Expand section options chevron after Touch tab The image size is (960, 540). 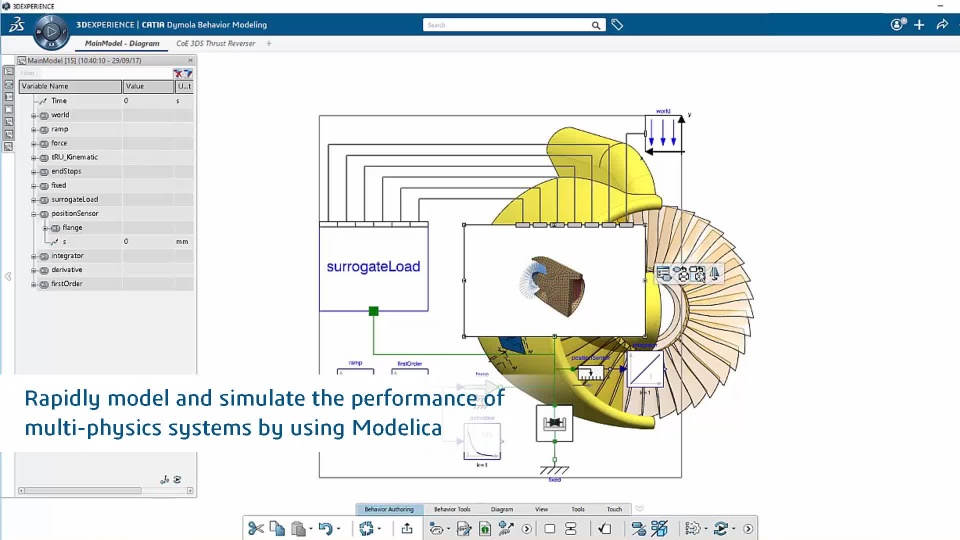coord(639,509)
